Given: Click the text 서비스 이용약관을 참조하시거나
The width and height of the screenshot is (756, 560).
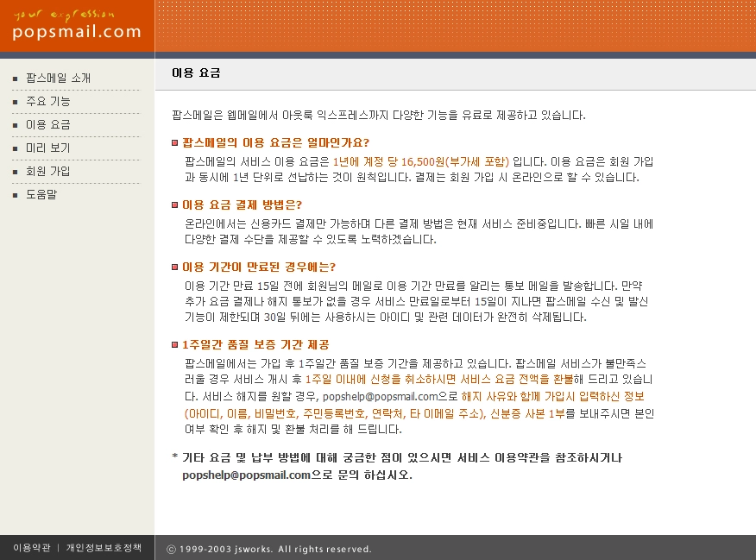Looking at the screenshot, I should [539, 458].
